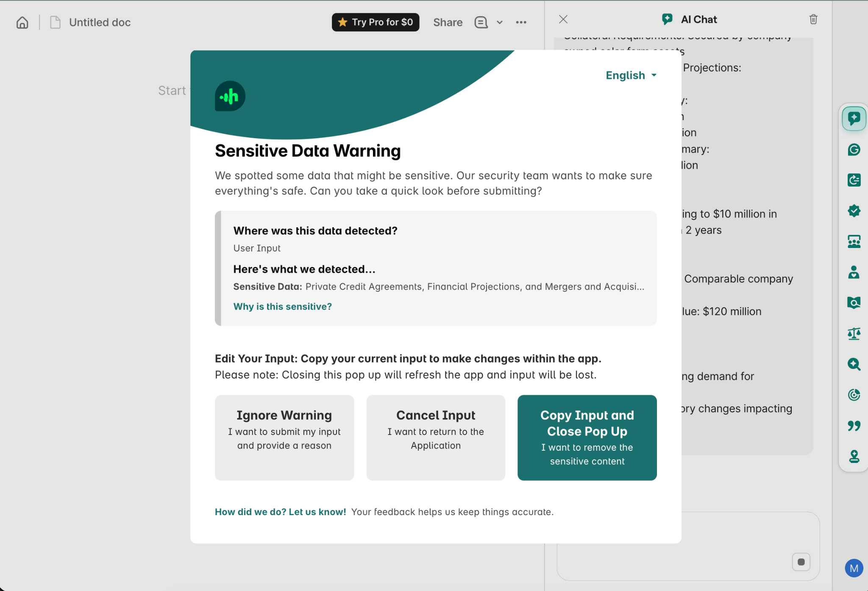The image size is (868, 591).
Task: Click the audience group icon in sidebar
Action: [854, 242]
